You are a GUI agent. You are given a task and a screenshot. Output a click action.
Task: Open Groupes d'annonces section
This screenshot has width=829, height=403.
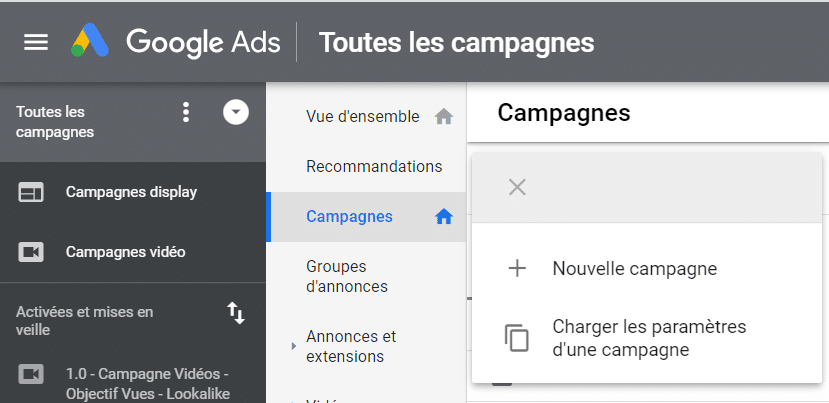[346, 276]
